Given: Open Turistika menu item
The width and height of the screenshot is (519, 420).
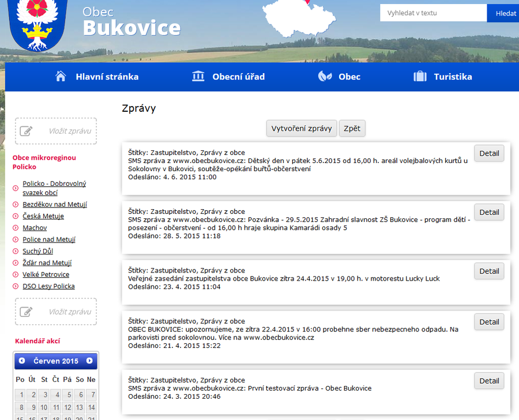Looking at the screenshot, I should (x=453, y=77).
